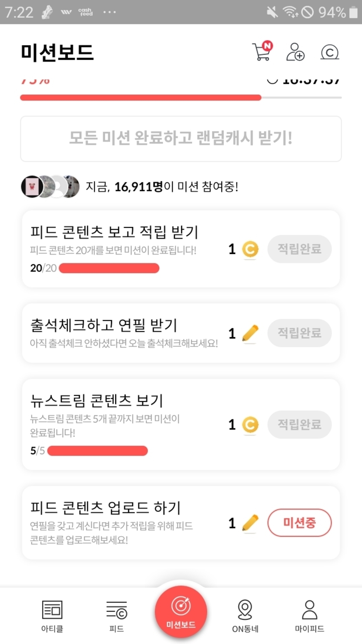Open the ON동네 tab
The image size is (362, 644).
coord(245,616)
